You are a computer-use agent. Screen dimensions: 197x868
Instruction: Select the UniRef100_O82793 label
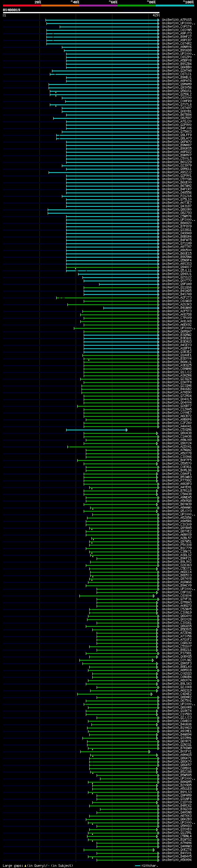[x=177, y=213]
